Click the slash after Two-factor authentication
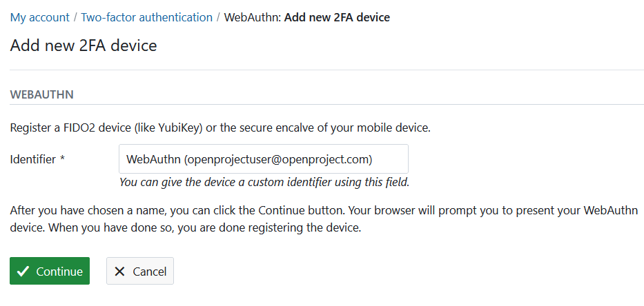644x306 pixels. [x=218, y=17]
